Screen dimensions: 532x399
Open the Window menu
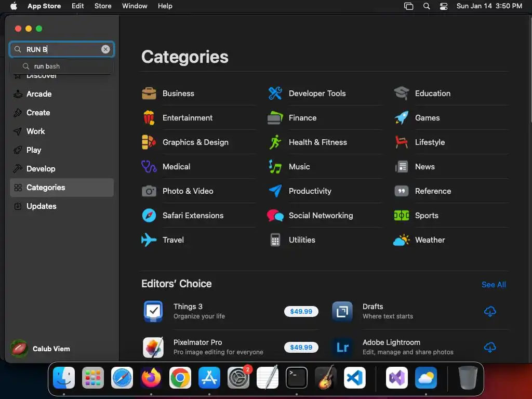[135, 6]
